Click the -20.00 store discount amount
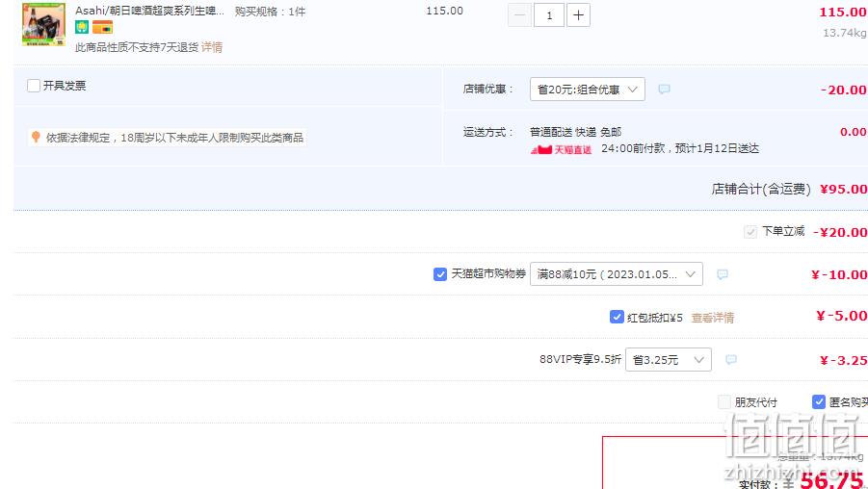This screenshot has width=868, height=489. (x=844, y=90)
